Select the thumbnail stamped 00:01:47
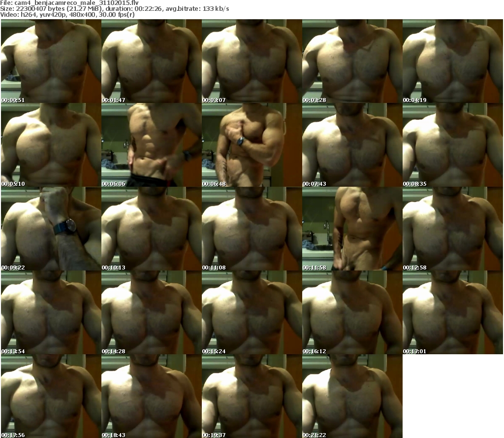 tap(152, 61)
